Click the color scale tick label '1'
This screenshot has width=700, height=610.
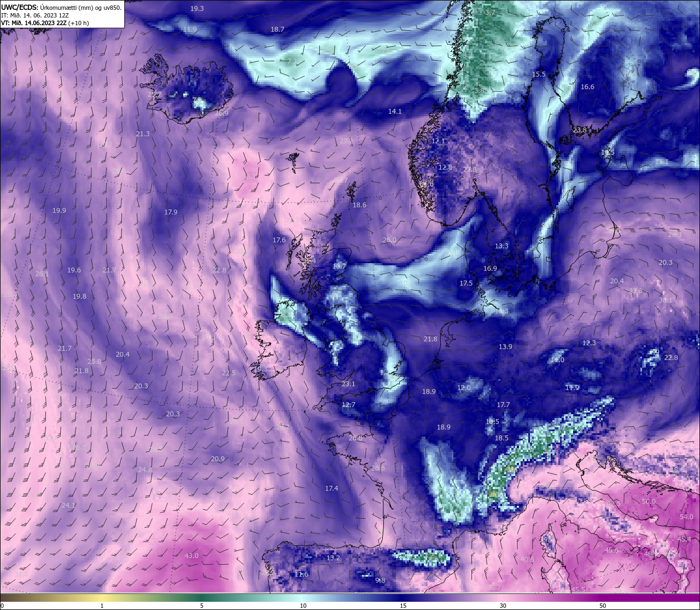coord(102,606)
